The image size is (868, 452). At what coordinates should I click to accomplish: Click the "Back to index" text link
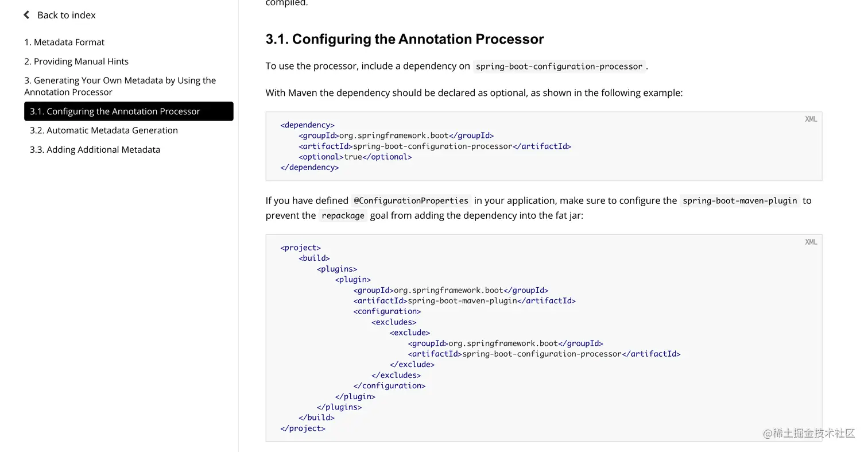(x=66, y=15)
